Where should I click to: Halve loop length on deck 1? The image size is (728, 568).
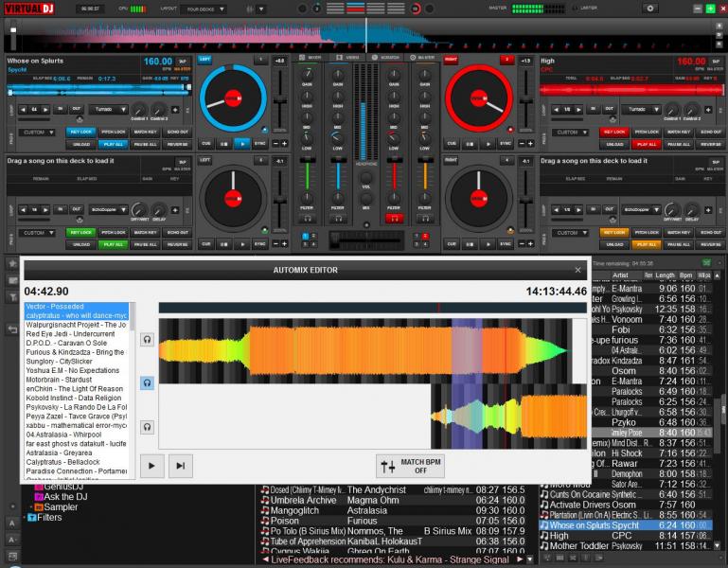tap(24, 110)
